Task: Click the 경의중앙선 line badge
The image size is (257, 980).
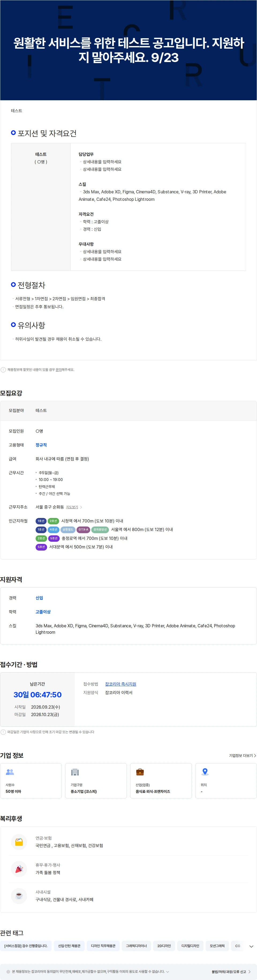Action: (100, 529)
